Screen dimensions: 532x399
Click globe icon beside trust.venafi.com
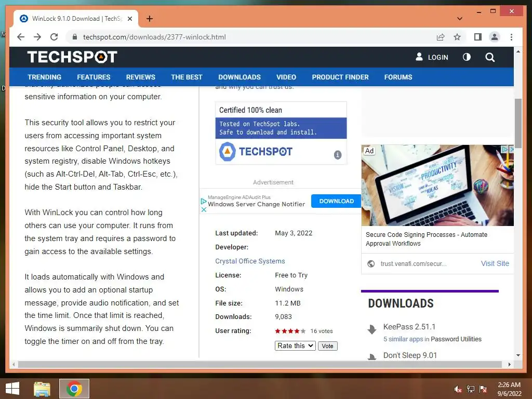pos(371,263)
